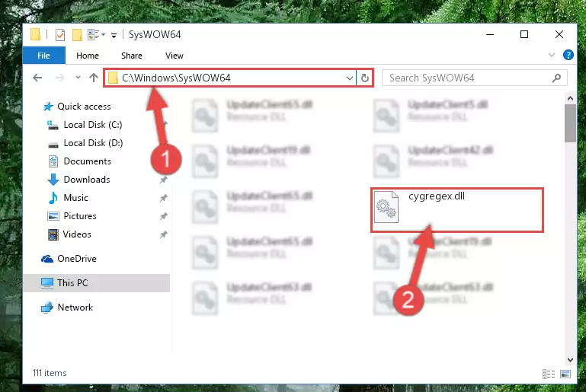Click the cygregex.dll gear file icon
Screen dimensions: 586x392
(x=386, y=207)
